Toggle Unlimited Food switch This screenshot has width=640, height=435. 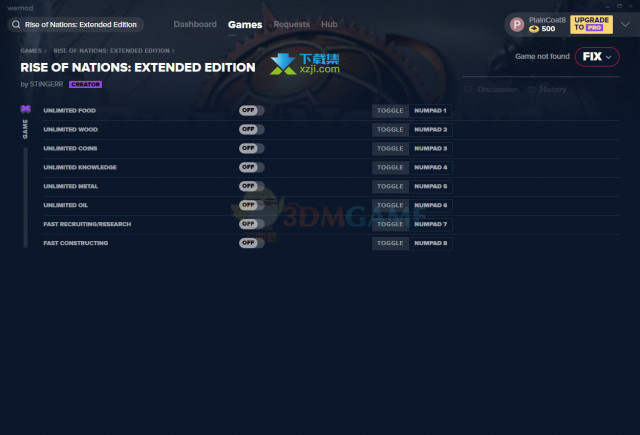[x=251, y=110]
